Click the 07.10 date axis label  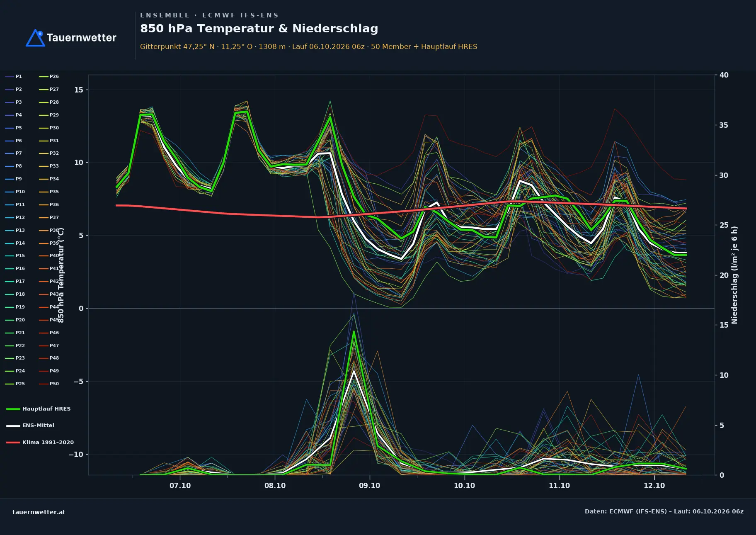[180, 486]
